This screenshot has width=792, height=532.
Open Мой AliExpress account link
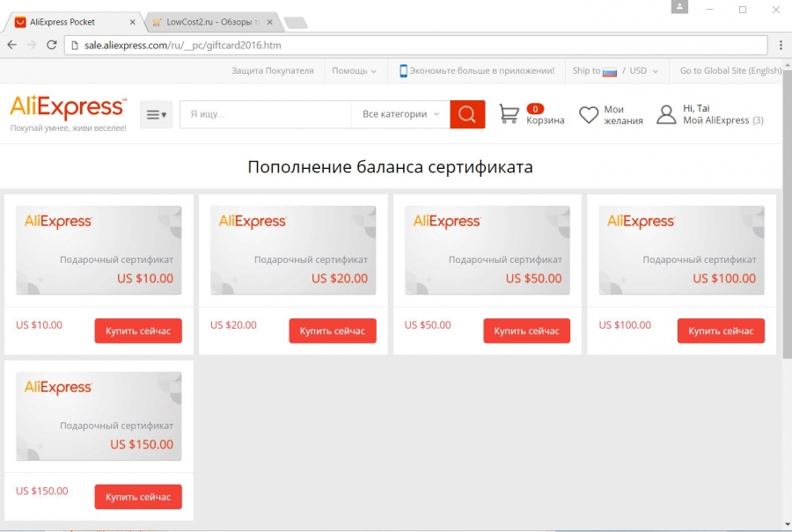(x=723, y=120)
